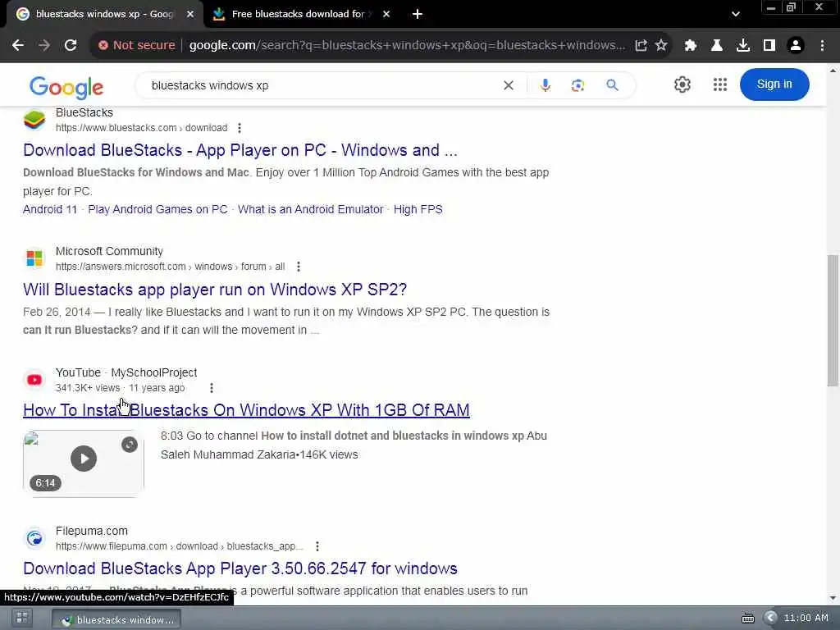
Task: Click the address bar URL
Action: [407, 46]
